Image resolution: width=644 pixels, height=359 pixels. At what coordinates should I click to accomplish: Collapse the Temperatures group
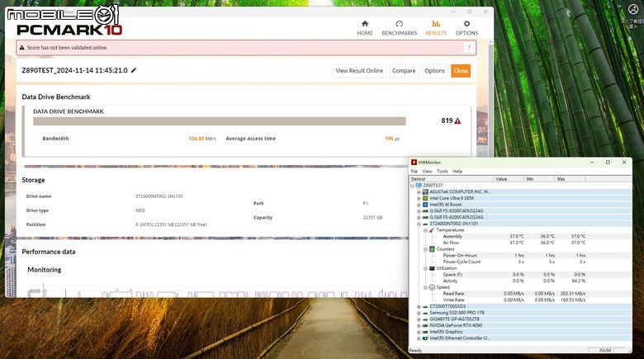click(x=425, y=230)
